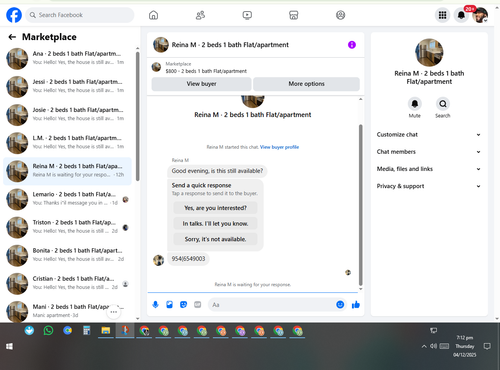Record a voice clip with microphone icon
Viewport: 500px width, 370px height.
(155, 305)
